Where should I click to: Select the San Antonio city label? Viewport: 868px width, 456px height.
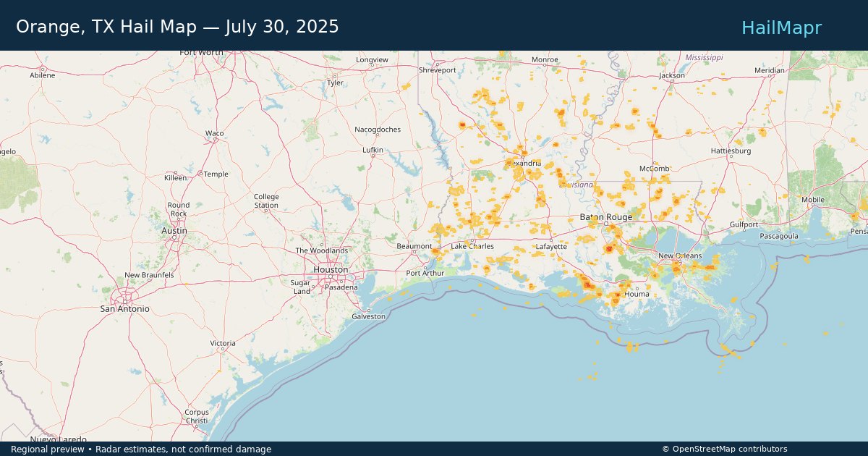[x=124, y=309]
